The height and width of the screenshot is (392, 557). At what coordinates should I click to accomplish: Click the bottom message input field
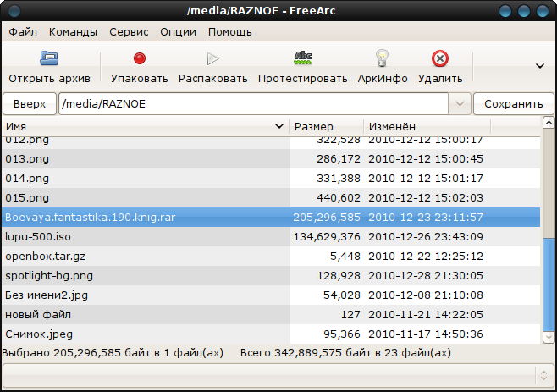point(269,375)
